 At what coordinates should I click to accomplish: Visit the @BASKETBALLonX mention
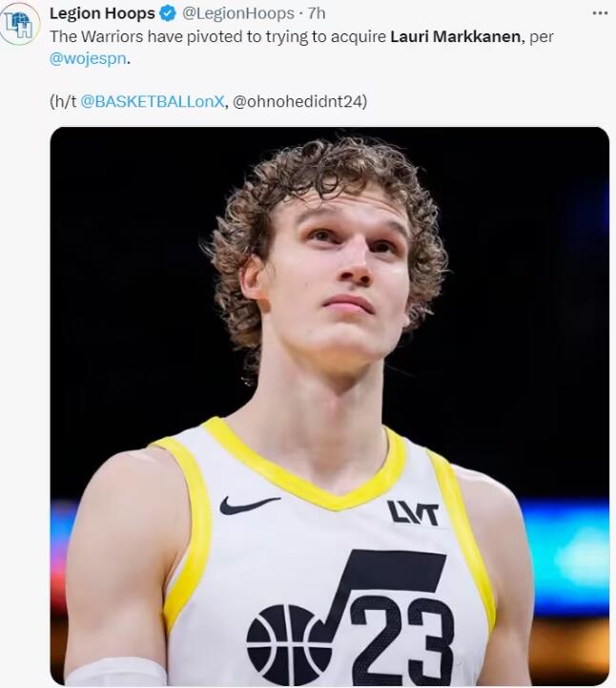click(x=153, y=101)
